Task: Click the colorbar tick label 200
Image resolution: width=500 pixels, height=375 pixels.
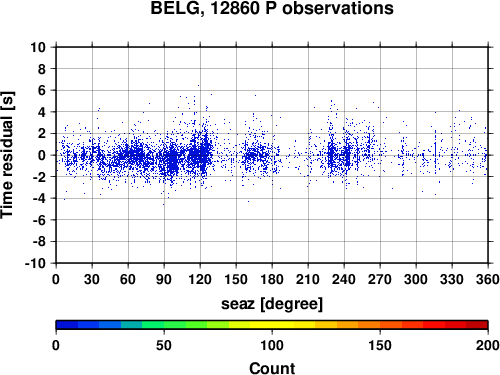Action: [x=488, y=345]
